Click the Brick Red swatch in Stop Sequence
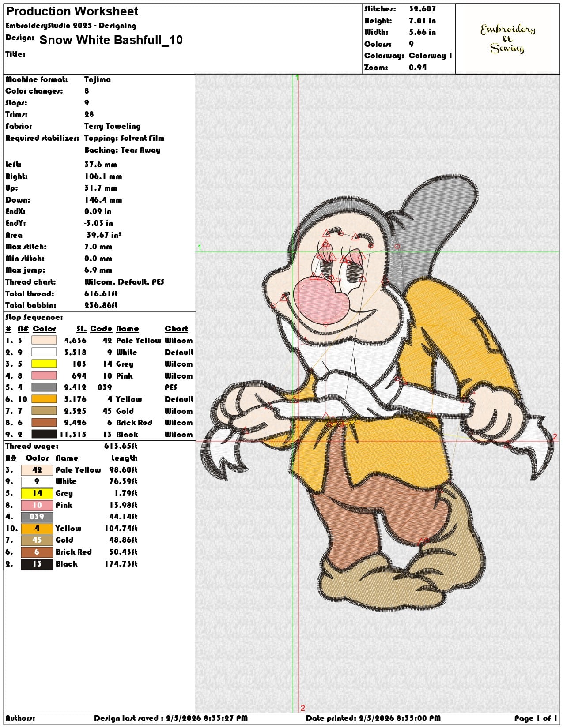Screen dimensions: 563x728 pos(44,423)
